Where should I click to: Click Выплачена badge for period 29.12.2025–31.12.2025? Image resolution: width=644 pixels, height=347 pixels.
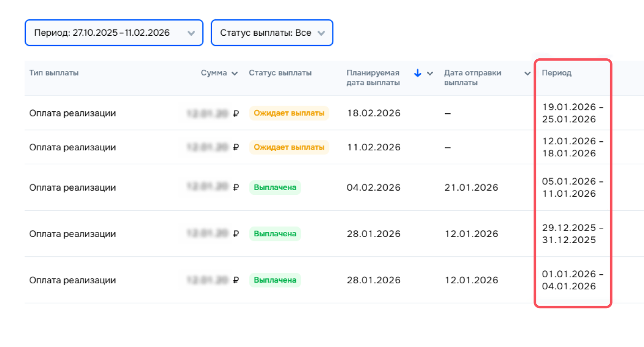point(275,234)
